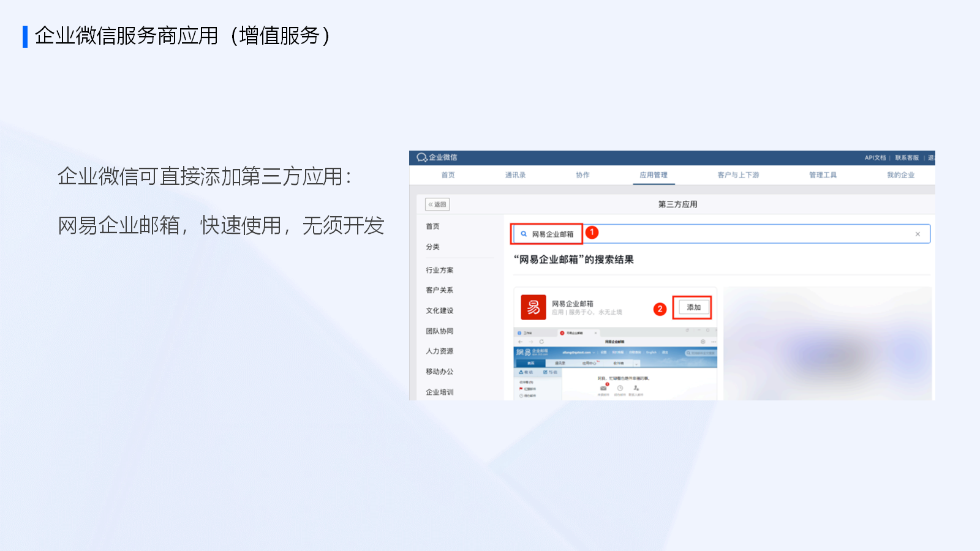Choose the 客户关系 category

coord(440,290)
